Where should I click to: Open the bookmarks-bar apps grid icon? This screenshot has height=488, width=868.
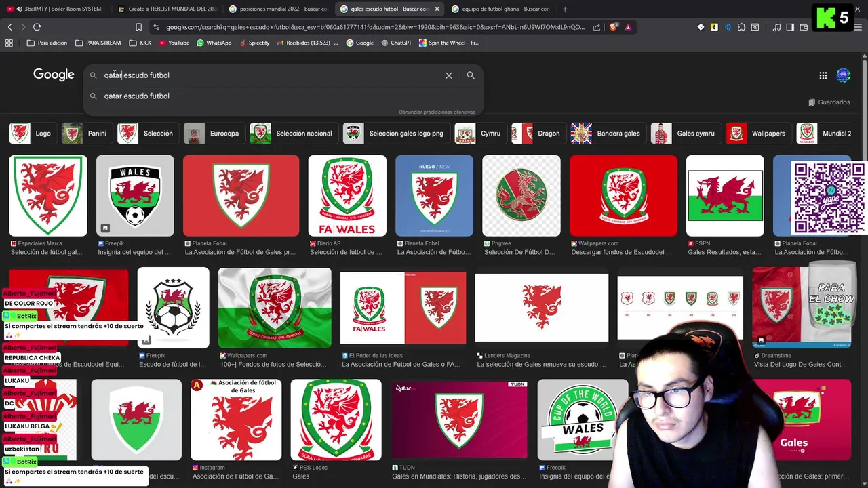pos(9,43)
